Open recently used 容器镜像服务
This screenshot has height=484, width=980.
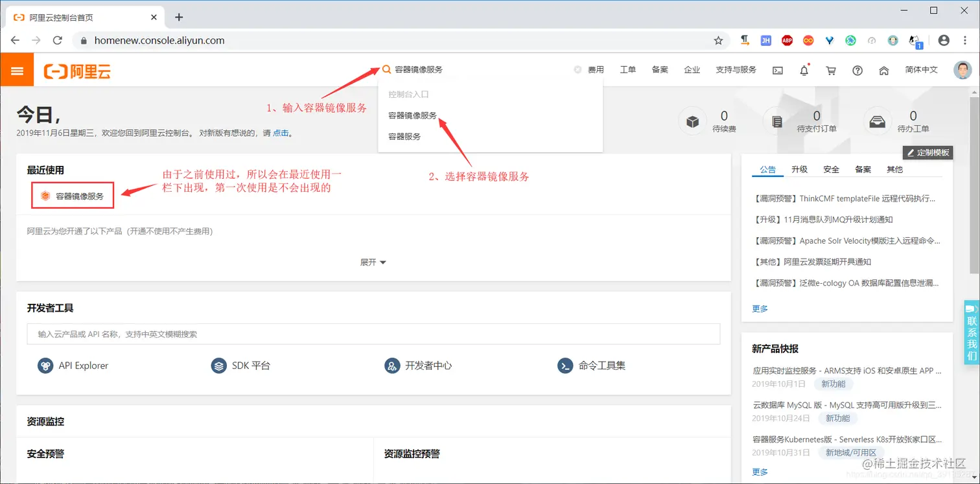coord(73,196)
